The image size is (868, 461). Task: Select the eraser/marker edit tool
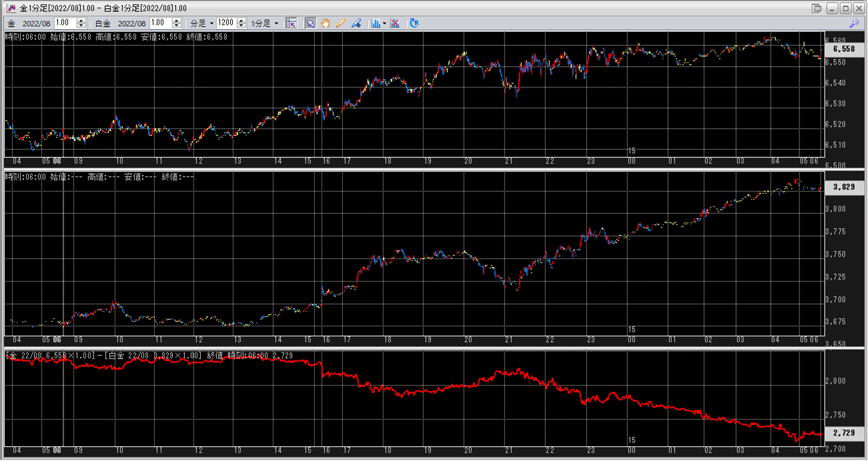point(356,23)
